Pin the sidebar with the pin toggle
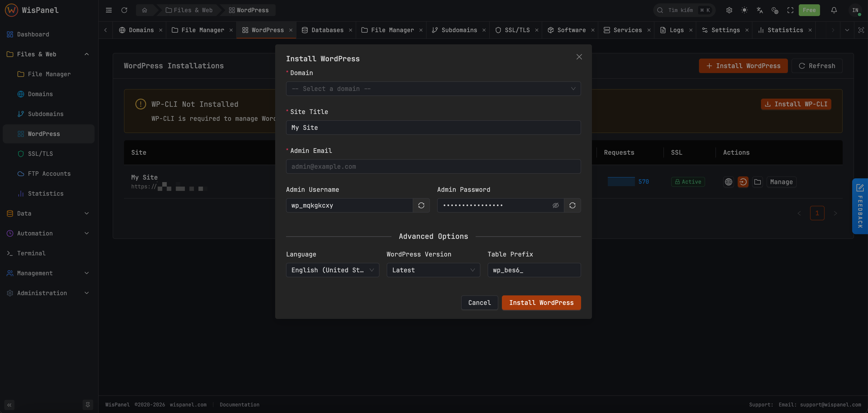The image size is (868, 413). pos(88,405)
